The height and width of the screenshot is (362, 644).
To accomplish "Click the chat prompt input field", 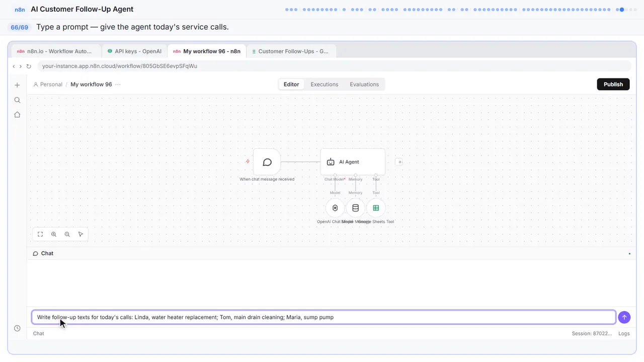I will tap(324, 317).
